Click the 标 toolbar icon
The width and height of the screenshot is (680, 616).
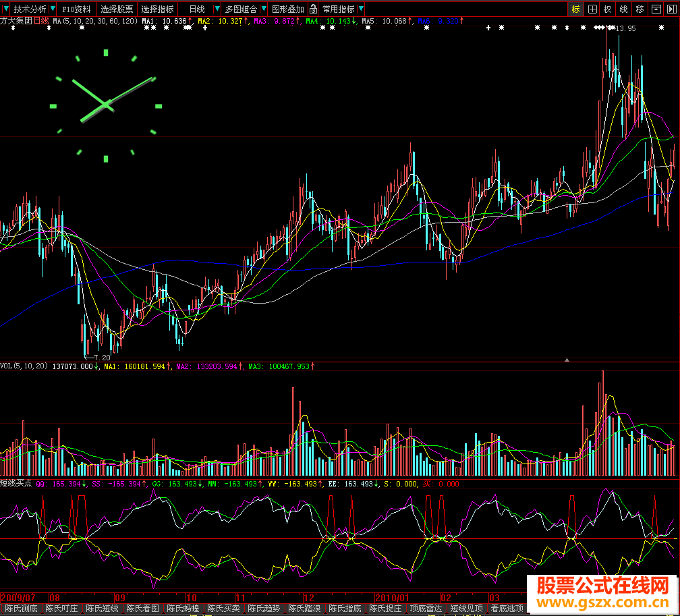tap(576, 9)
